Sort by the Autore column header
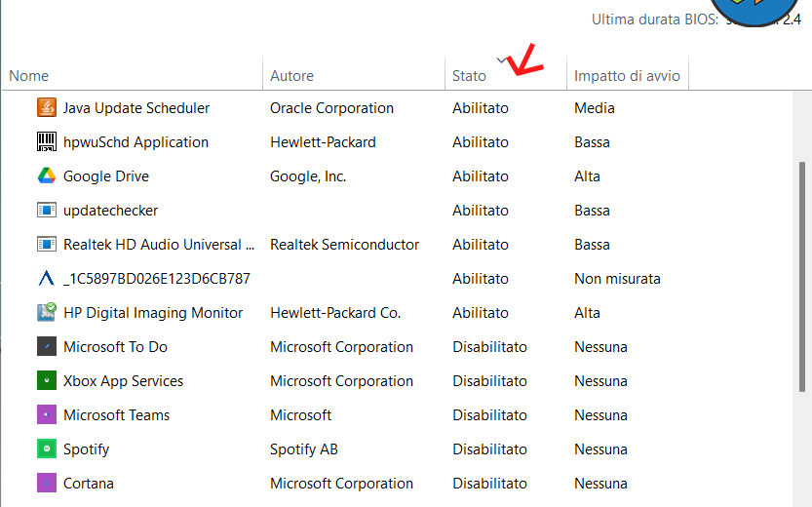The height and width of the screenshot is (507, 812). click(291, 76)
